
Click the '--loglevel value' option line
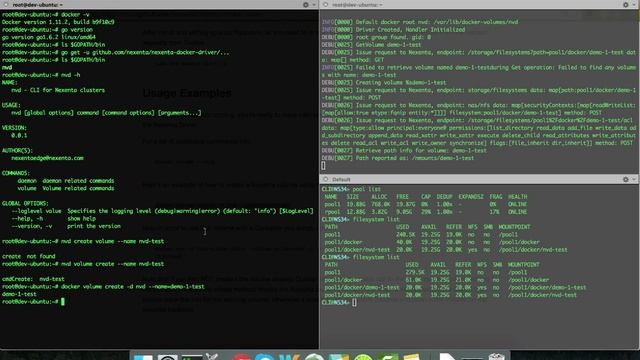click(x=162, y=211)
